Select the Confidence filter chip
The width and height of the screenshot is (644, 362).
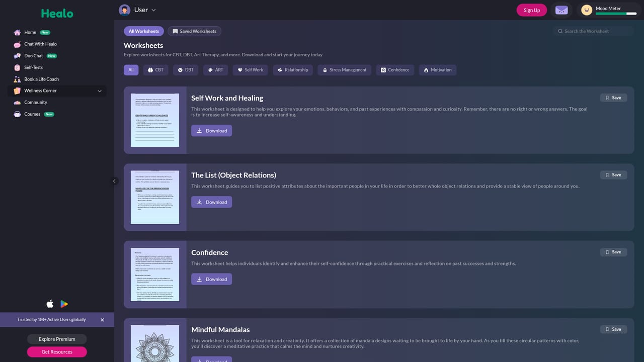click(x=395, y=70)
